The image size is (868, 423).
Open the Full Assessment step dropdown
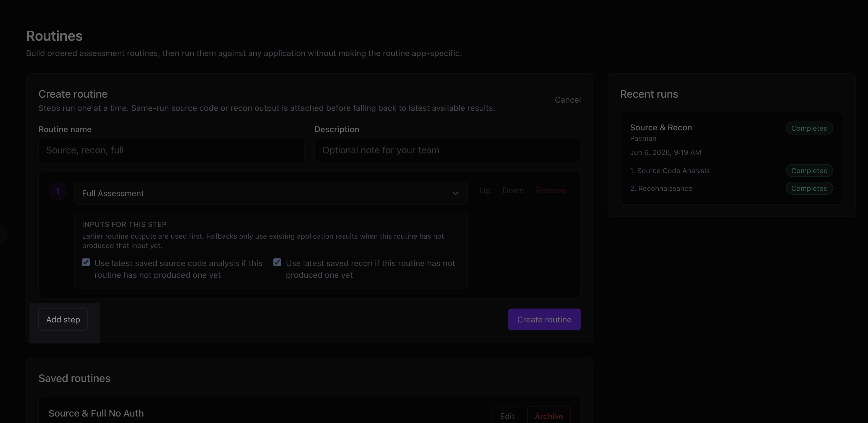pos(270,193)
